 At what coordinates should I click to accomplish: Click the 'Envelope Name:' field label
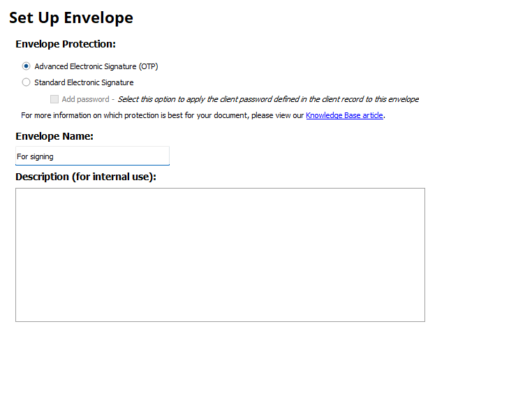tap(54, 136)
